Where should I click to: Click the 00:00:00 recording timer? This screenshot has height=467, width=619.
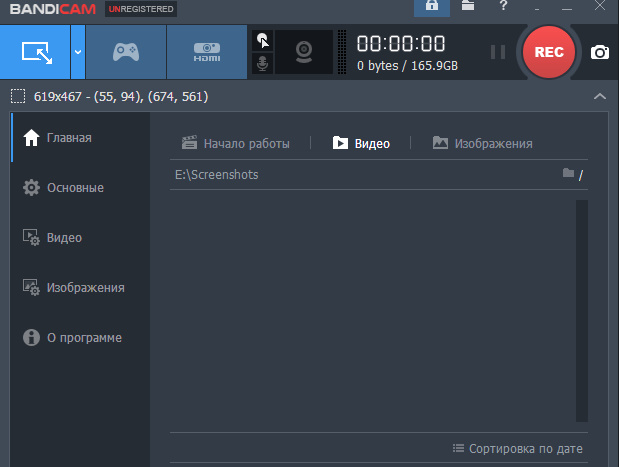pyautogui.click(x=401, y=43)
